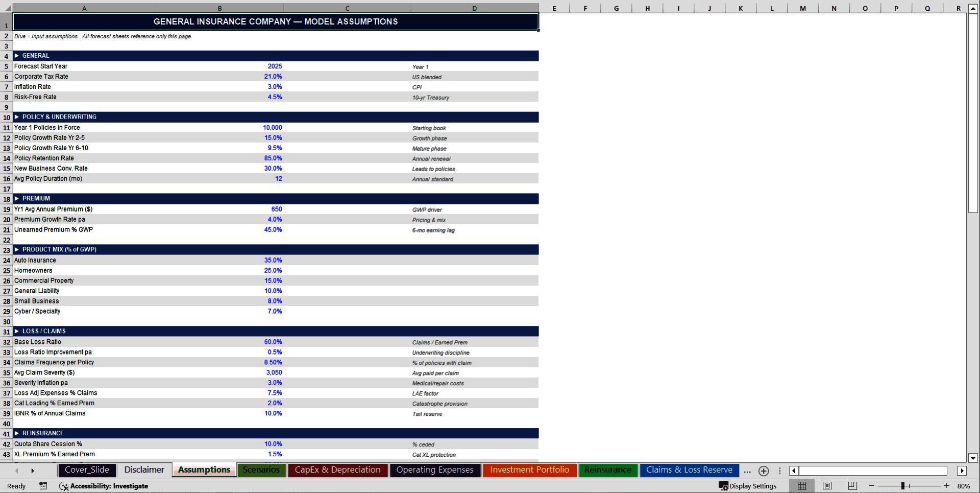Switch to the Scenarios sheet tab
Image resolution: width=980 pixels, height=493 pixels.
point(261,469)
